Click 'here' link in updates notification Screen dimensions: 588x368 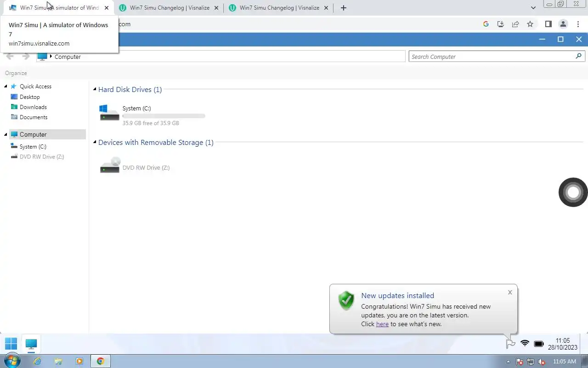382,324
